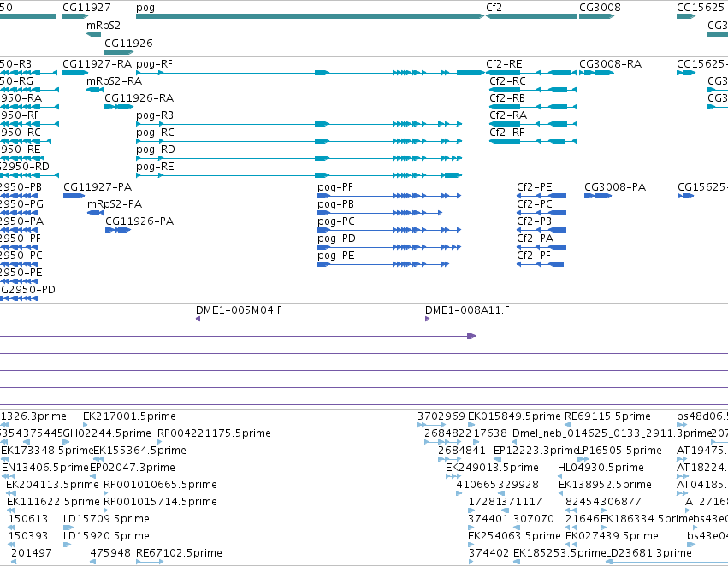Select the Cf2-RE transcript
This screenshot has width=728, height=566.
pos(531,73)
